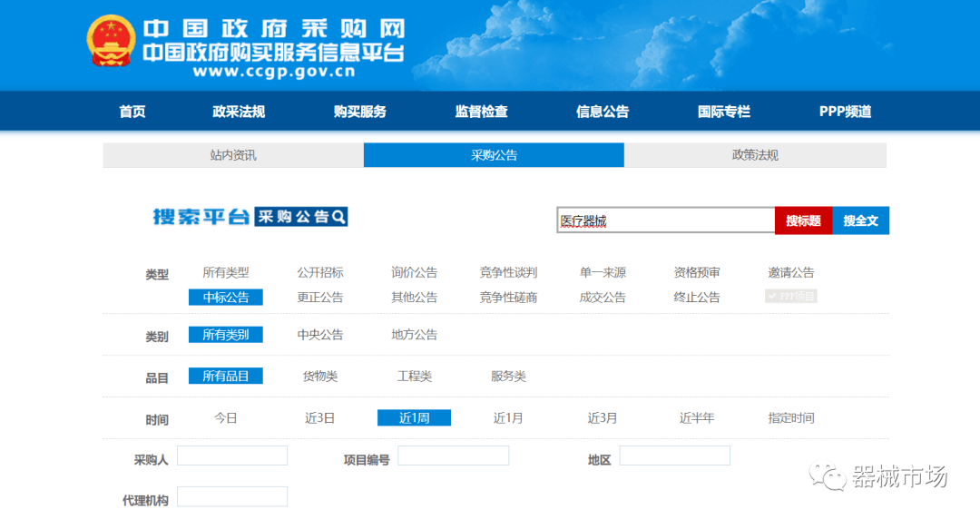Open PPP频道 navigation item

pos(845,112)
